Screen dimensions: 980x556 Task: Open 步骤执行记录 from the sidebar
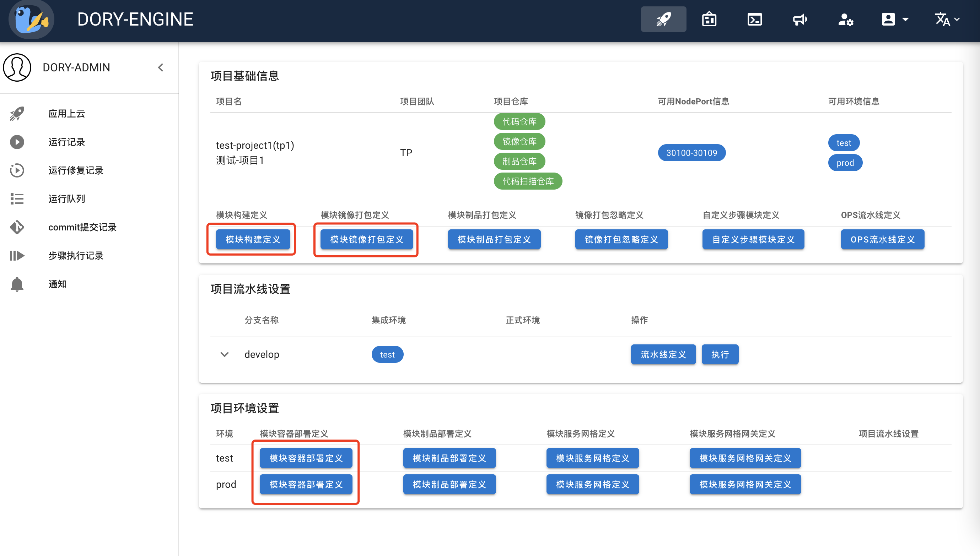pyautogui.click(x=76, y=256)
